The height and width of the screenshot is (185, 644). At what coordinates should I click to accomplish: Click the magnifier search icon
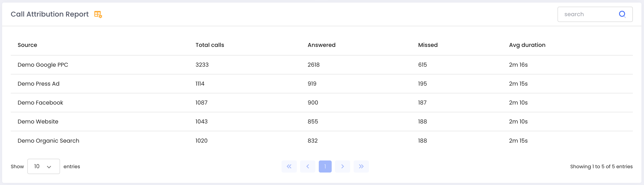[622, 14]
